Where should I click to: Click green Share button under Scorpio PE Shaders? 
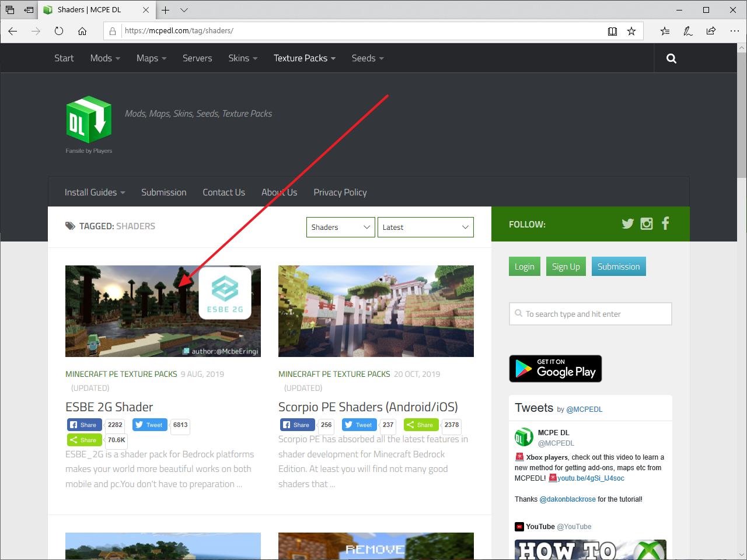point(421,425)
